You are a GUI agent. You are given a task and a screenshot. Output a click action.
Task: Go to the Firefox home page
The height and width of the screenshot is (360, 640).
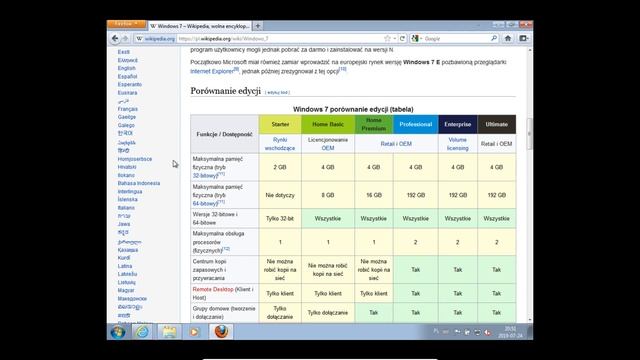pyautogui.click(x=508, y=38)
